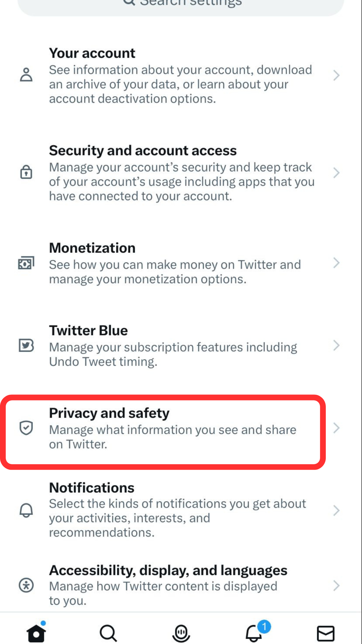Screen dimensions: 362x644
Task: Tap the Your account person icon
Action: click(x=26, y=75)
